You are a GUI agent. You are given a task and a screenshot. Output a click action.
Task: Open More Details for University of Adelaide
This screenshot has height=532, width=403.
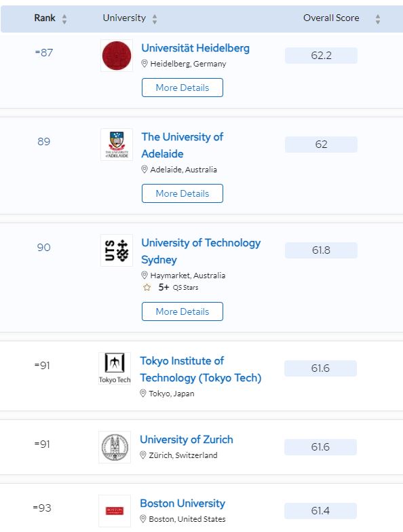pos(183,193)
